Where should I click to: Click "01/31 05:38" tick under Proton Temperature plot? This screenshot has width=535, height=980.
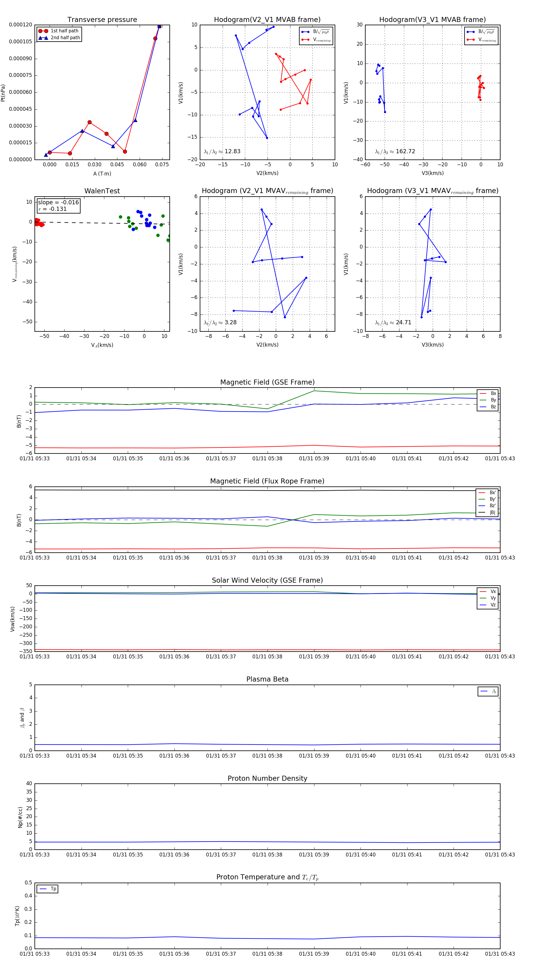(267, 954)
